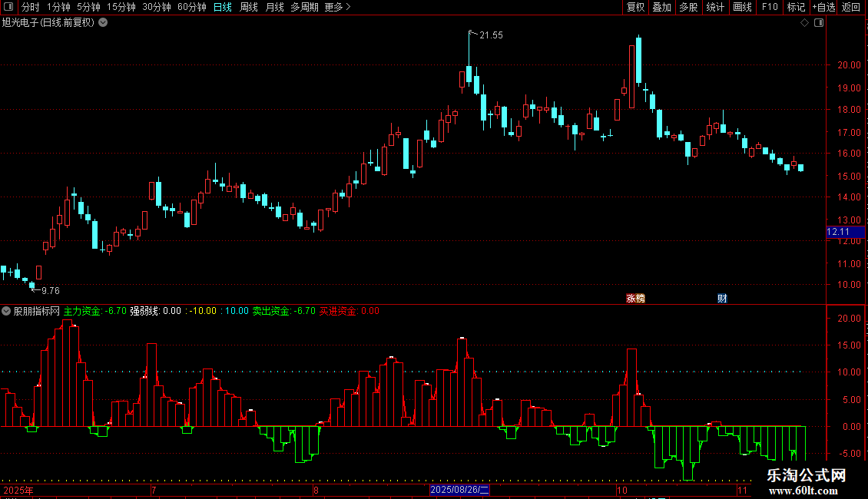Click the 旭光电子 stock title
868x499 pixels.
[x=48, y=23]
